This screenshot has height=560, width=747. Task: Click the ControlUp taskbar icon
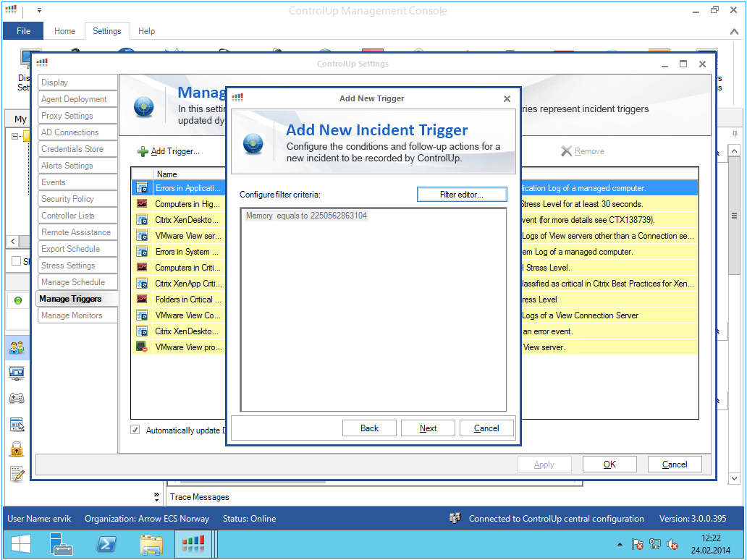pos(193,544)
